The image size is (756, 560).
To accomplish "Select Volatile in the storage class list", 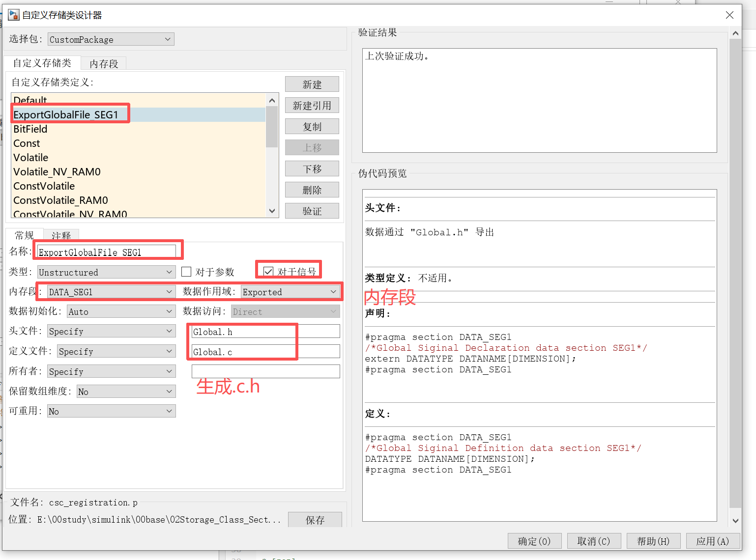I will coord(138,158).
